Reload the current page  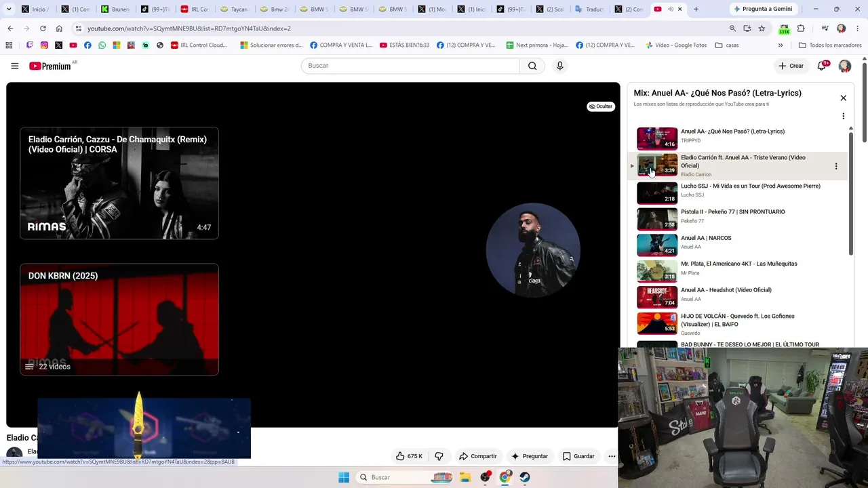pos(43,28)
